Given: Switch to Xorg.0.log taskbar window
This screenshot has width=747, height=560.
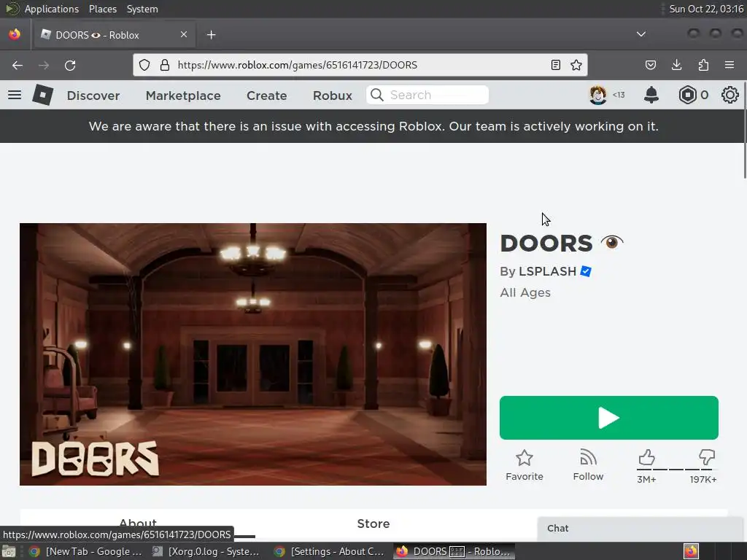Looking at the screenshot, I should (206, 551).
